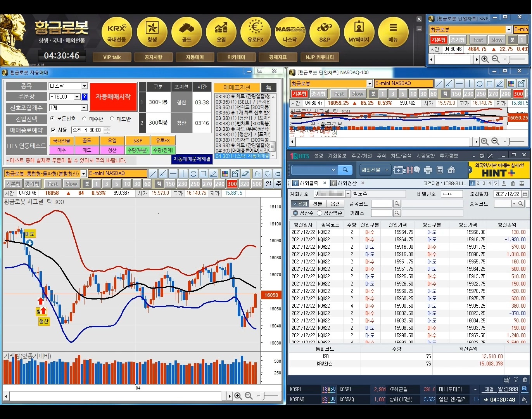Expand strategy dropdown 황금로봇_통합형-돌파형
532x419 pixels.
coord(83,173)
